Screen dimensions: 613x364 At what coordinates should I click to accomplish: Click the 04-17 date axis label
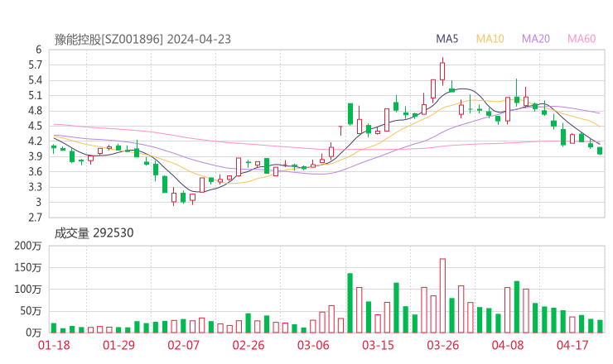point(572,345)
